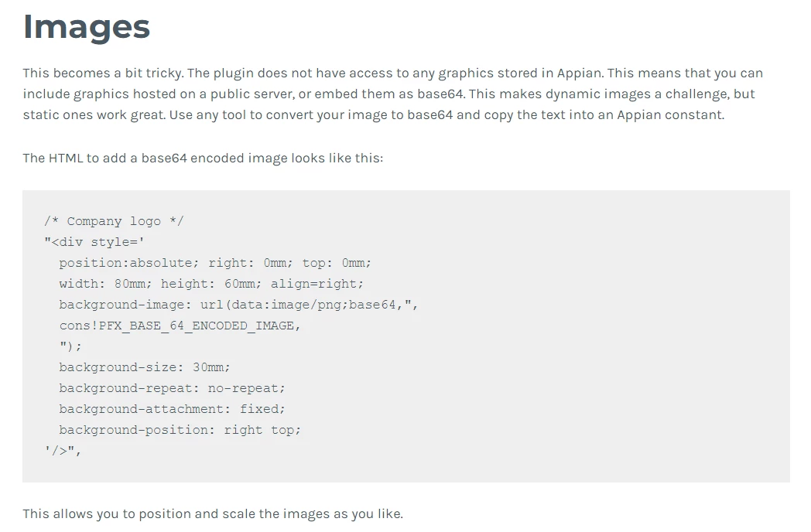The height and width of the screenshot is (532, 811).
Task: Click the Images heading
Action: click(x=87, y=27)
